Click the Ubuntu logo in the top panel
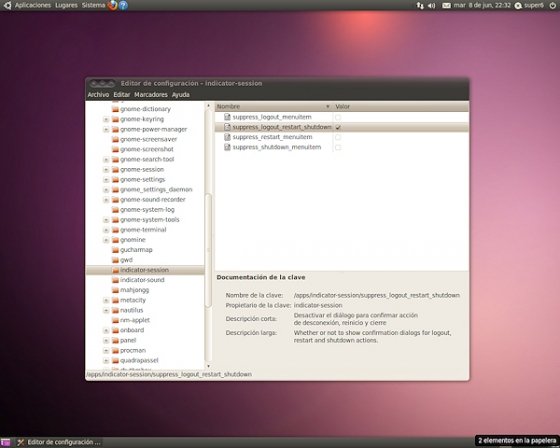This screenshot has width=560, height=448. 7,5
